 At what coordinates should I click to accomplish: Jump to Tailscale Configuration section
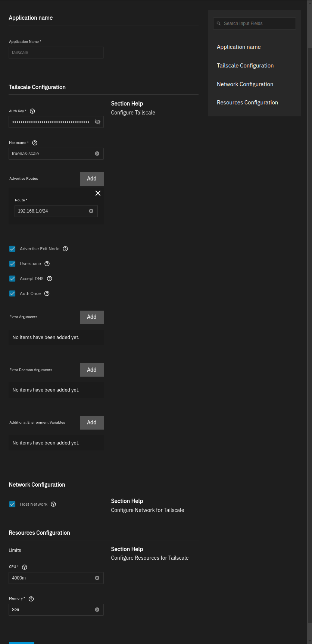point(245,66)
